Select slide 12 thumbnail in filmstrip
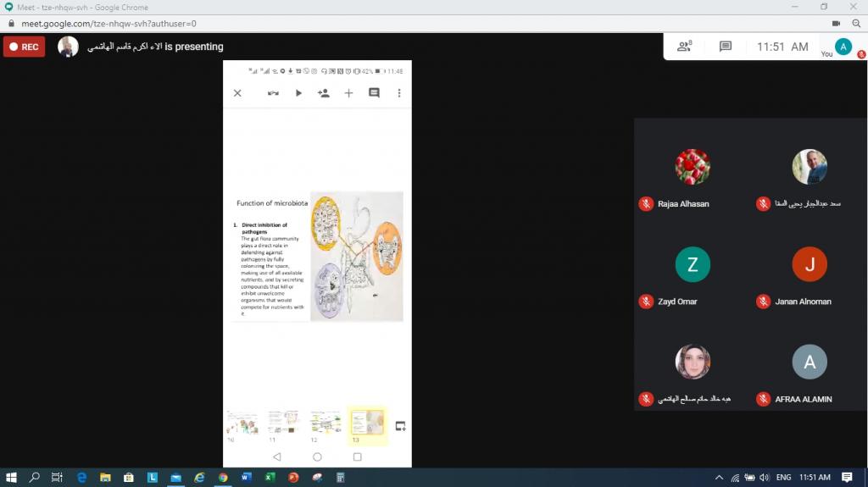Viewport: 868px width, 487px height. click(325, 422)
